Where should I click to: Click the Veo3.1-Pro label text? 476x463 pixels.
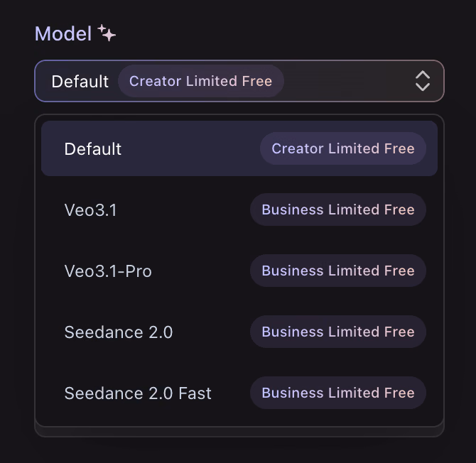108,271
